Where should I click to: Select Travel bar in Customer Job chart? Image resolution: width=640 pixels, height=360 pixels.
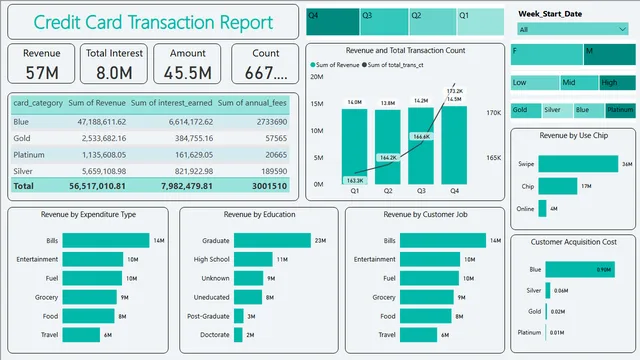(418, 335)
